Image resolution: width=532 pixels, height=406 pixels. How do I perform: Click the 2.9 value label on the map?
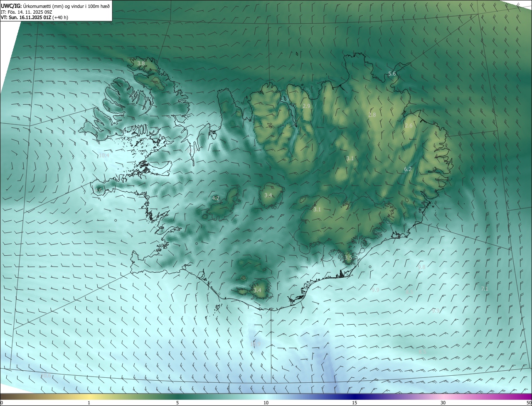(x=306, y=106)
